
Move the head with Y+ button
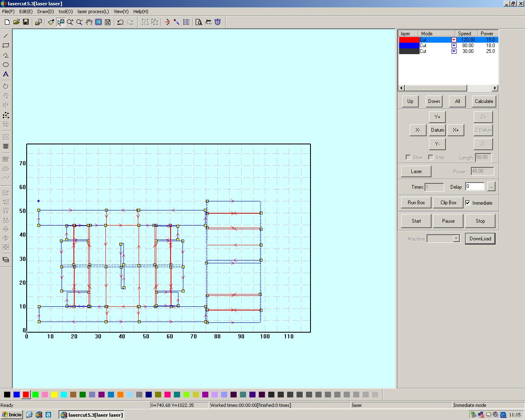click(437, 117)
